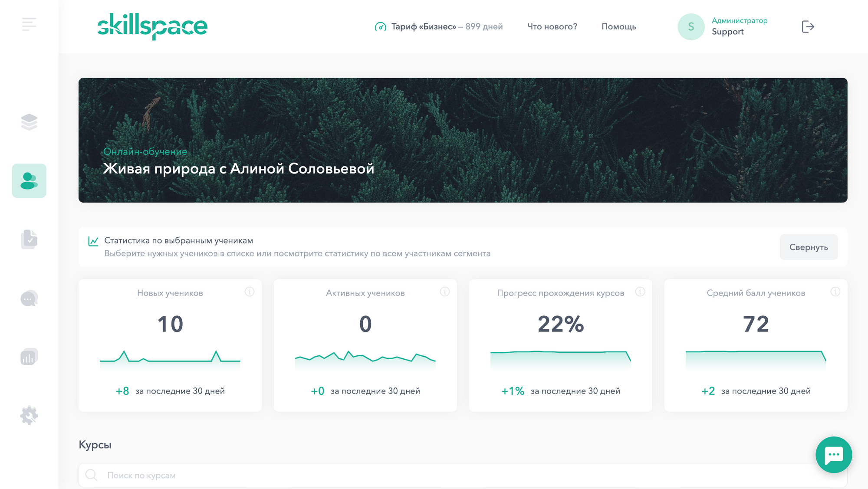Open the homework document-check icon in sidebar
The image size is (868, 489).
29,239
